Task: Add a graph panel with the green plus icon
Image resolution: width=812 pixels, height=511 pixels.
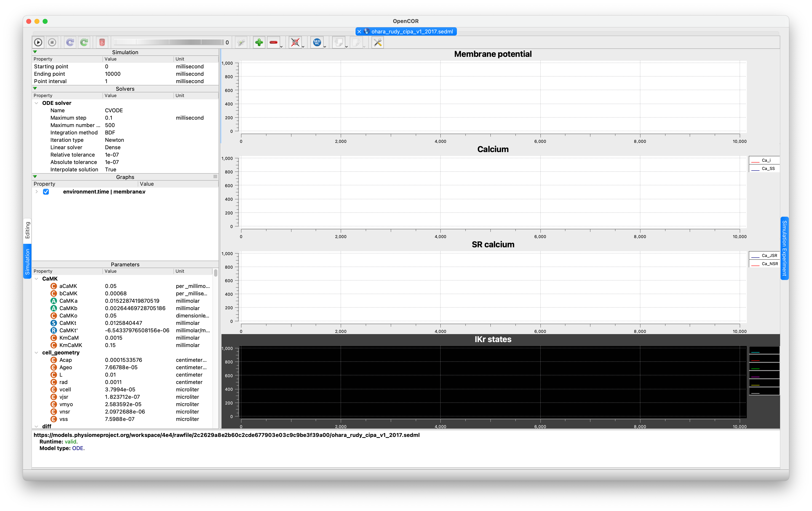Action: [259, 42]
